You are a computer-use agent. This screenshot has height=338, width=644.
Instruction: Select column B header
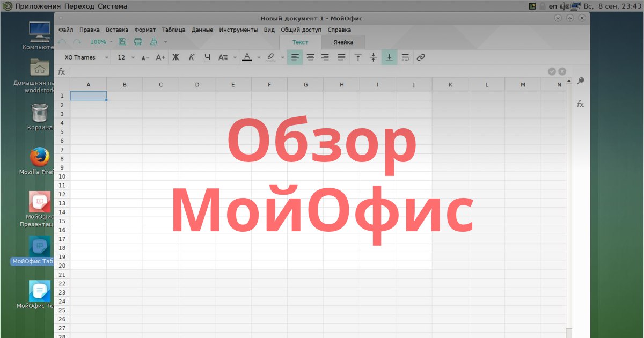point(125,85)
